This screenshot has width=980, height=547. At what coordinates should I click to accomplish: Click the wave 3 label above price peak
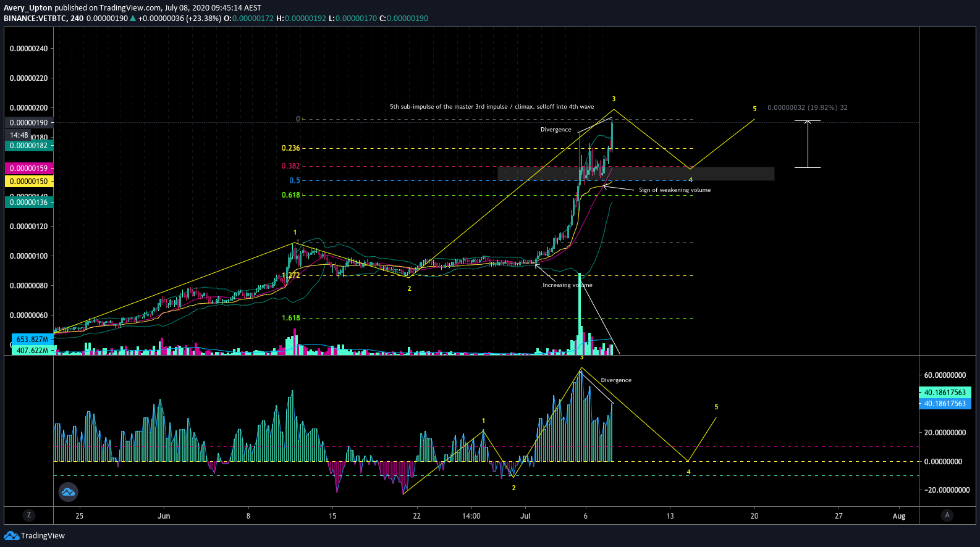pyautogui.click(x=614, y=99)
